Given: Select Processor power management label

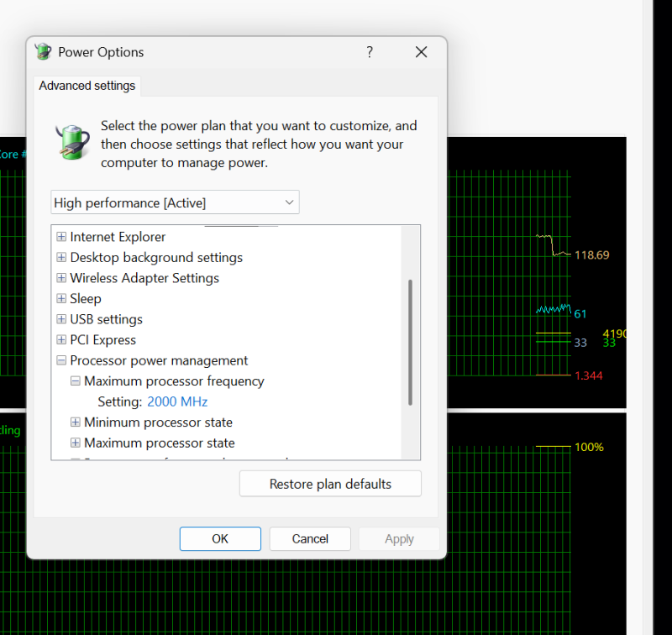Looking at the screenshot, I should (159, 360).
